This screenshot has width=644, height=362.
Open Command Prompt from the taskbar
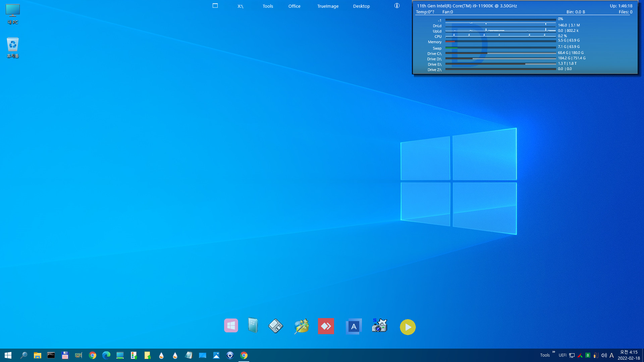(x=51, y=355)
